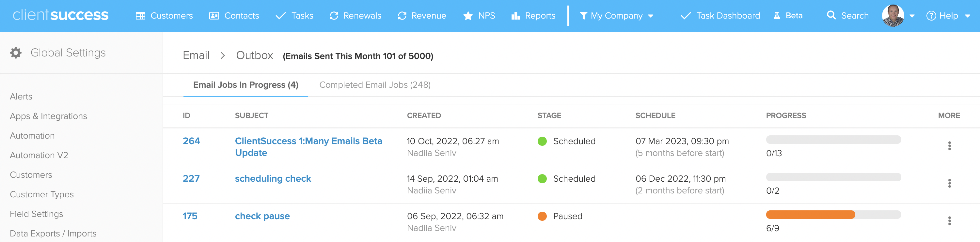Viewport: 980px width, 242px height.
Task: Expand the Help dropdown arrow
Action: click(968, 16)
